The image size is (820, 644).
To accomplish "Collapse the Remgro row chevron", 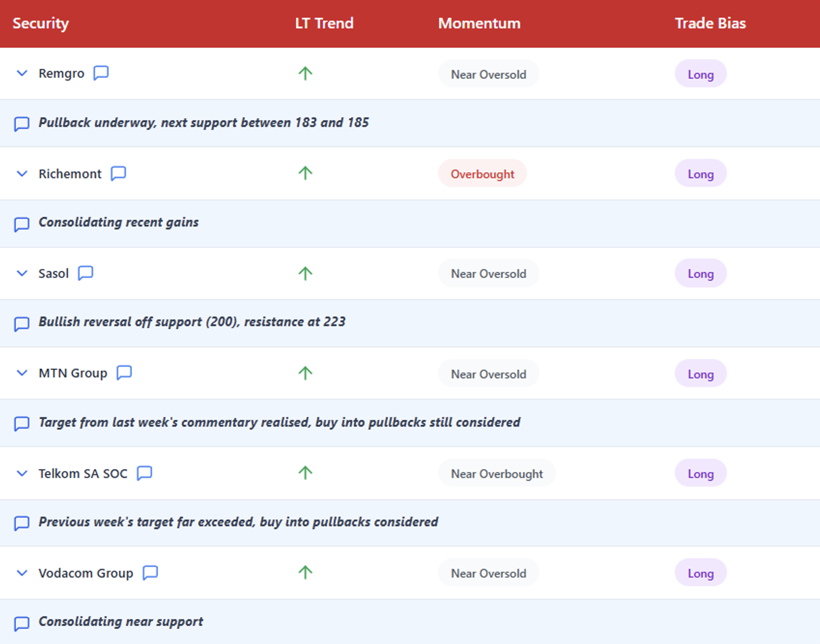I will [22, 73].
